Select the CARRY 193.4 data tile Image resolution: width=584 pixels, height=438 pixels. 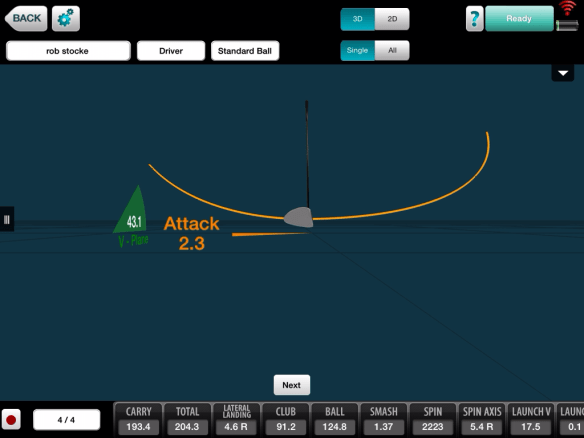139,420
